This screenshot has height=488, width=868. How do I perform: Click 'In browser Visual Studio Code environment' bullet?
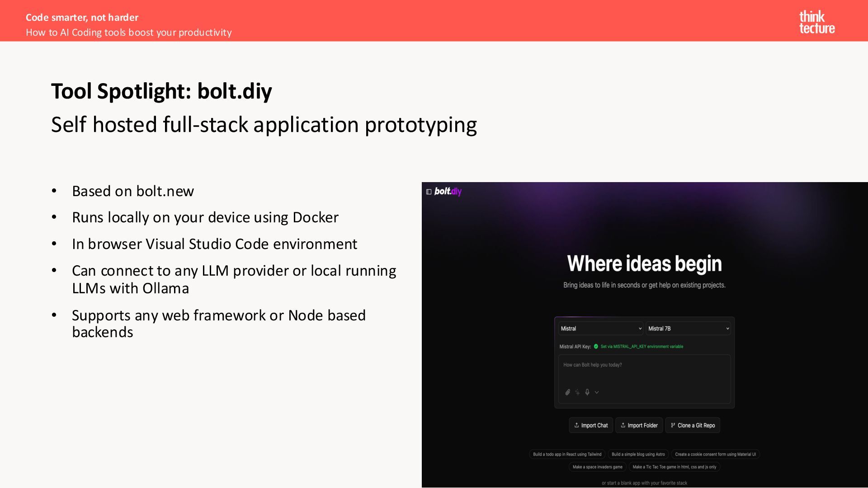point(215,244)
